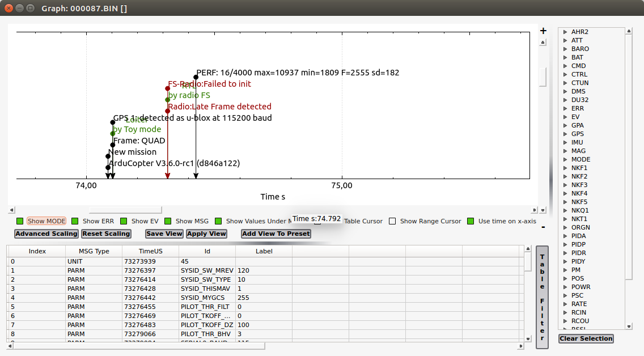Click graph vertical scrollbar up arrow
644x356 pixels.
[543, 43]
